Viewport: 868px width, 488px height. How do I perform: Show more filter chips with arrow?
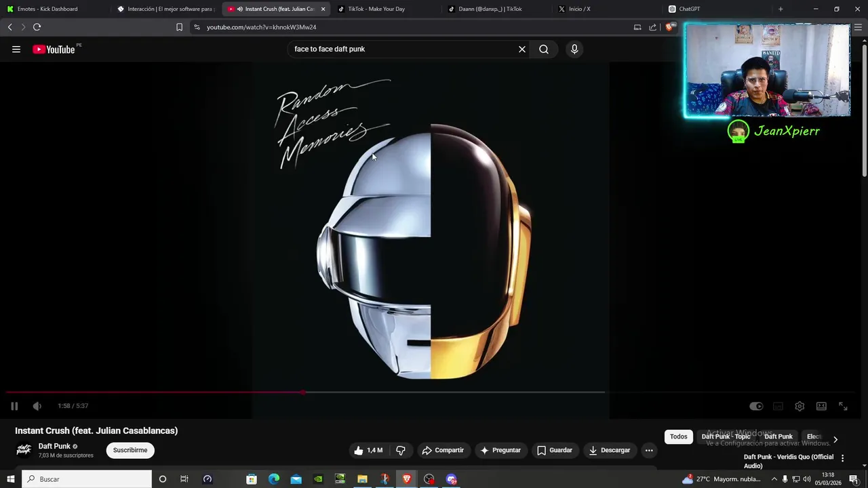point(835,439)
